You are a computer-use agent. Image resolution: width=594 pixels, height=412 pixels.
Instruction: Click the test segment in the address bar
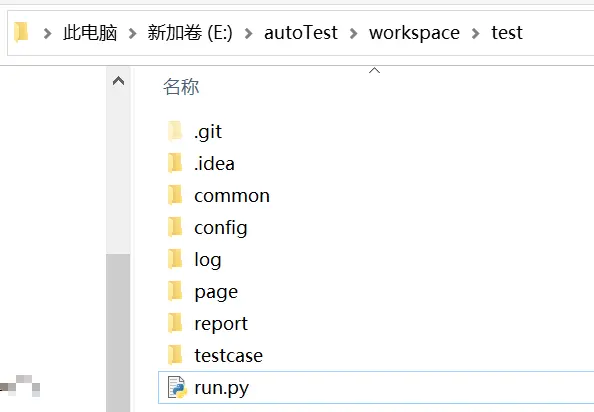[507, 33]
